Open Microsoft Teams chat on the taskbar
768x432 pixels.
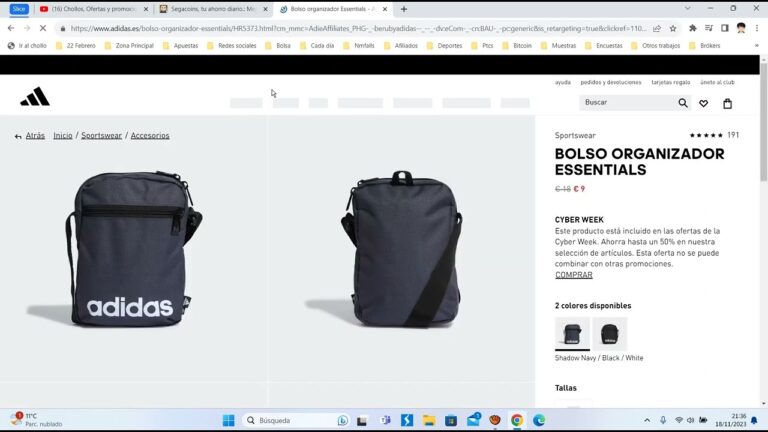(385, 420)
